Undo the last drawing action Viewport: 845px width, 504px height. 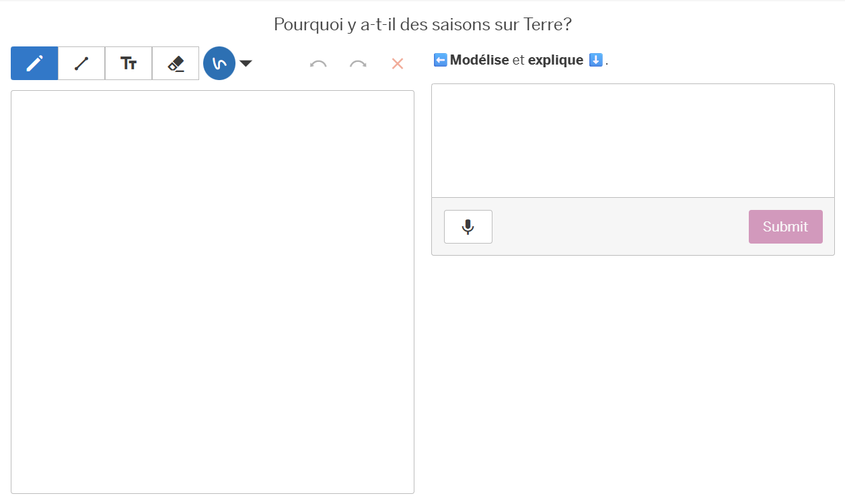(318, 64)
